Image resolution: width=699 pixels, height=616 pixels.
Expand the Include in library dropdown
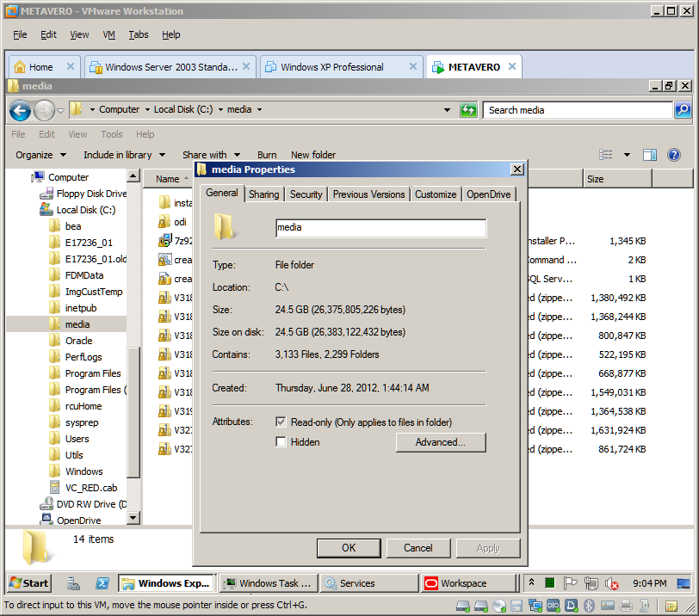(x=124, y=155)
